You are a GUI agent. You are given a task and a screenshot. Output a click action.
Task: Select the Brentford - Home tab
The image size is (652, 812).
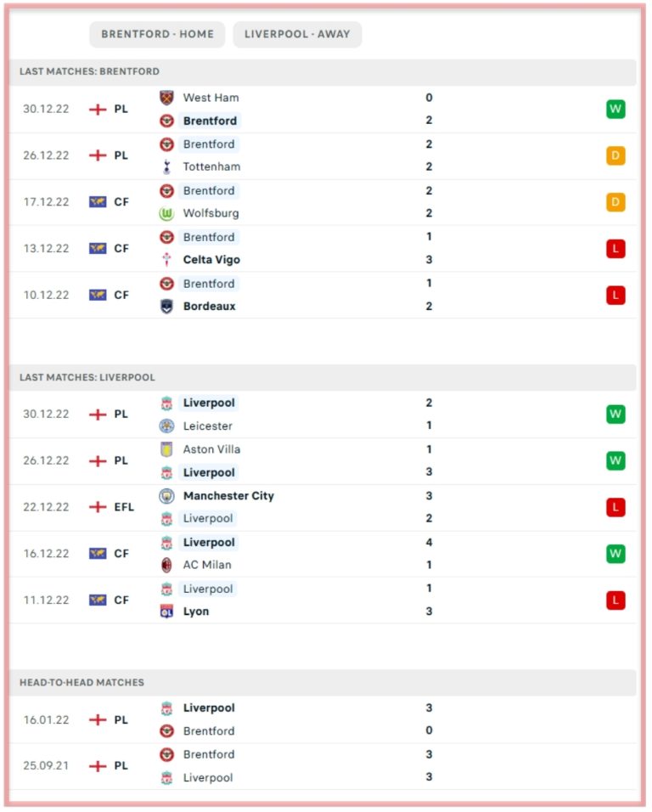(x=157, y=34)
